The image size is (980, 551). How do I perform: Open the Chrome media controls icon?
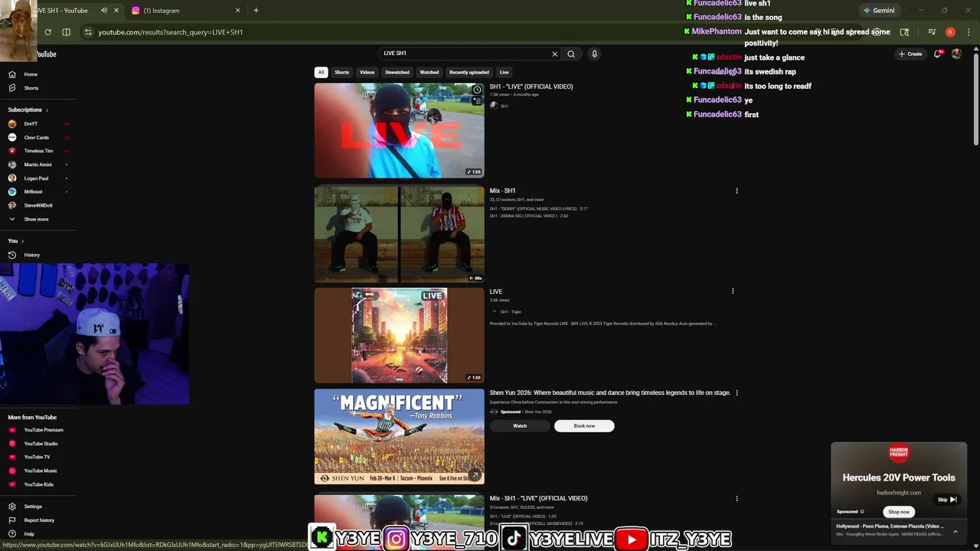pos(932,32)
